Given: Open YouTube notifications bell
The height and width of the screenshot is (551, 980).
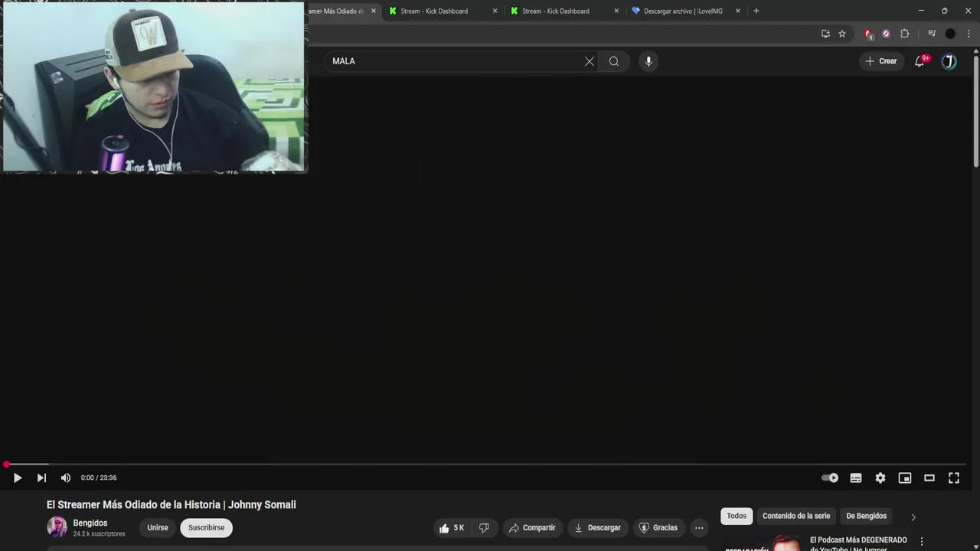Looking at the screenshot, I should tap(920, 61).
